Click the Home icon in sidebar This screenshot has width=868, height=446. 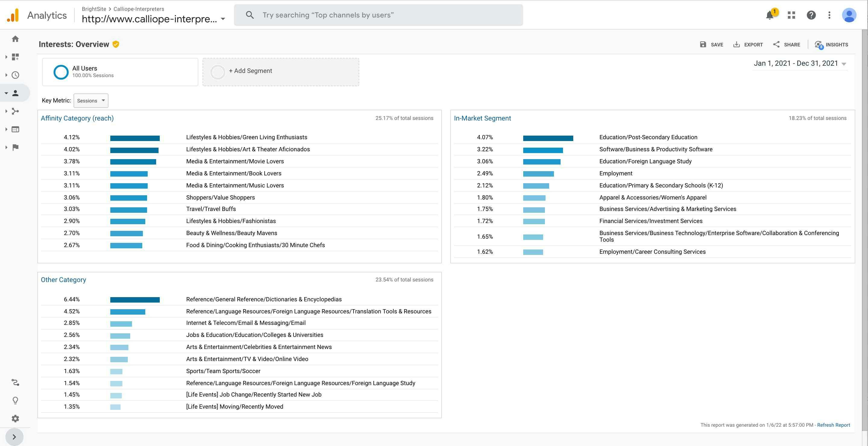pyautogui.click(x=15, y=39)
